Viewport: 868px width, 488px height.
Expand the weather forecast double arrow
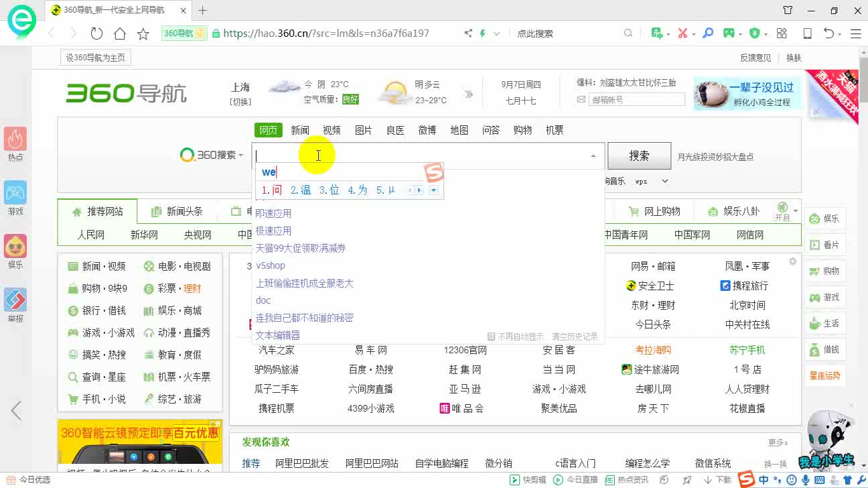(469, 95)
